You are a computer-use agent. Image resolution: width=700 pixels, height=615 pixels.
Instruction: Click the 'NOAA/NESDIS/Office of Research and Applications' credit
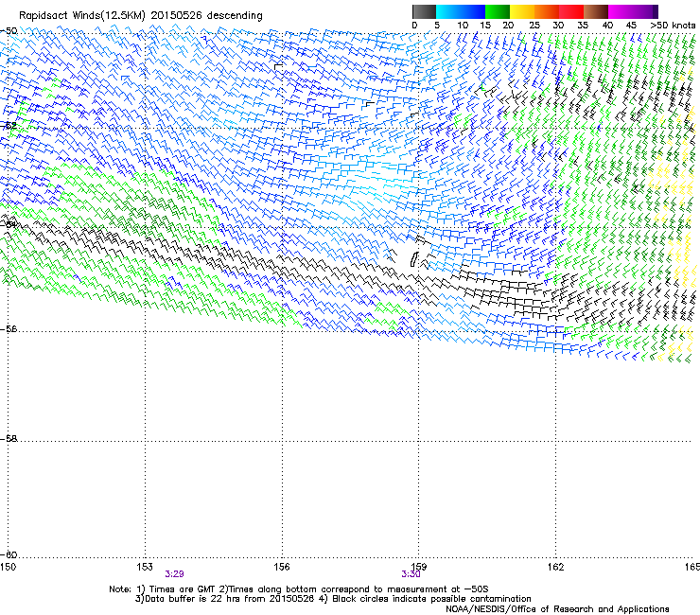pyautogui.click(x=557, y=608)
